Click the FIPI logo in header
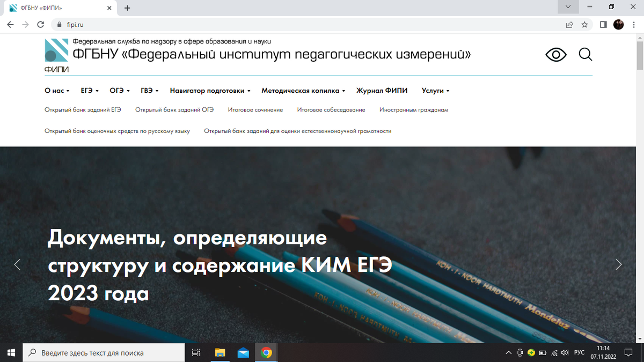 tap(56, 55)
